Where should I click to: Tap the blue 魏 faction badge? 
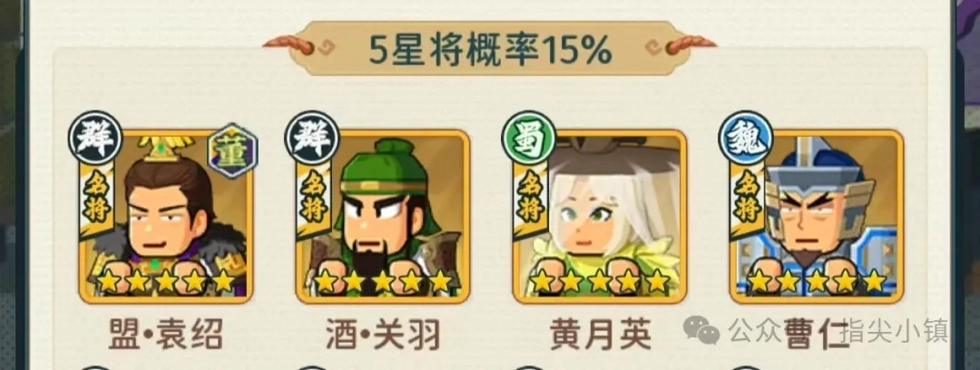pos(746,138)
